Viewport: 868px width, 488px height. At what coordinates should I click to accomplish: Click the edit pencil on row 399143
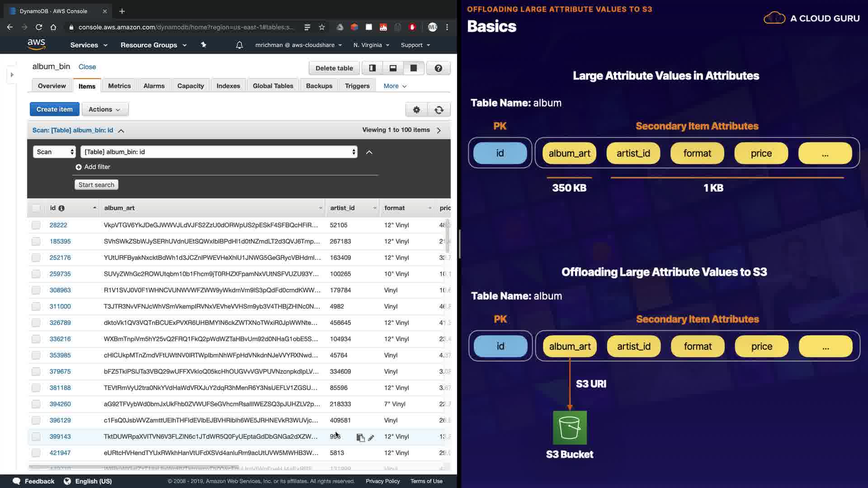tap(371, 437)
